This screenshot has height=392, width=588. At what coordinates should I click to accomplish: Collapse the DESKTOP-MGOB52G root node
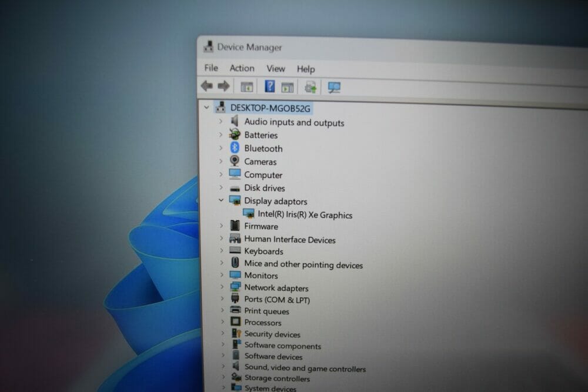[206, 107]
